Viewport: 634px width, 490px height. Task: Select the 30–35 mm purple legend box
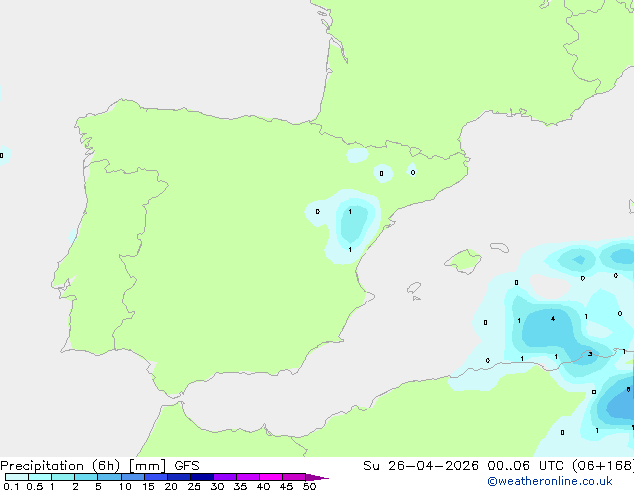pos(225,477)
